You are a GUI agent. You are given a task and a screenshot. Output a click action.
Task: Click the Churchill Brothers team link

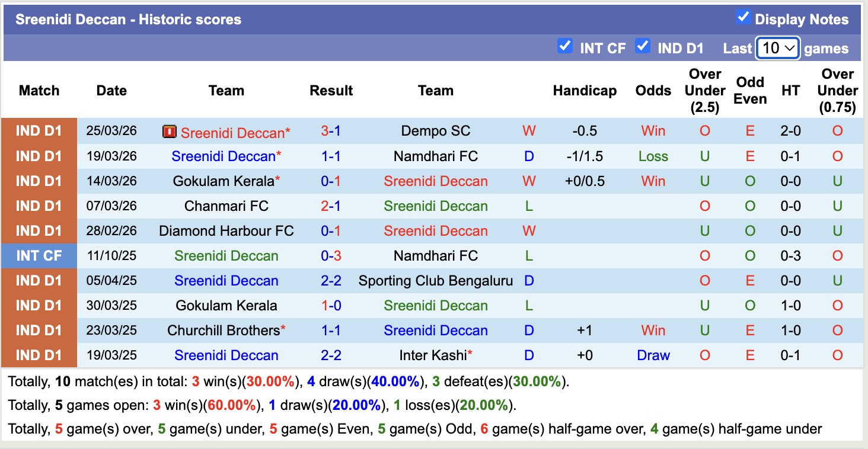223,331
